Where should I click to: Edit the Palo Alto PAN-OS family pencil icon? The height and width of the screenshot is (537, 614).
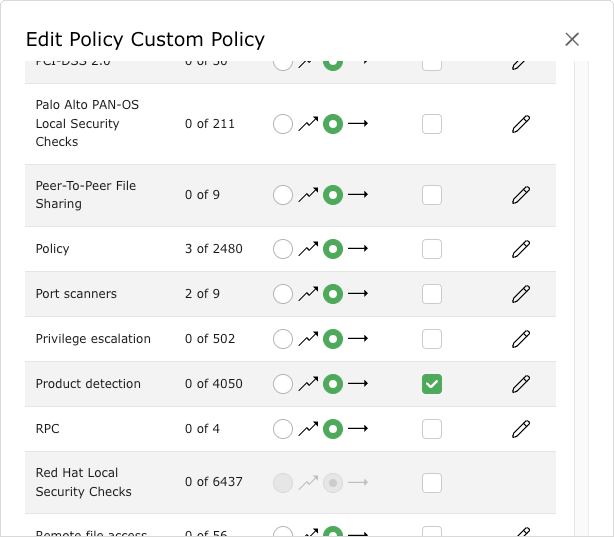(x=520, y=124)
